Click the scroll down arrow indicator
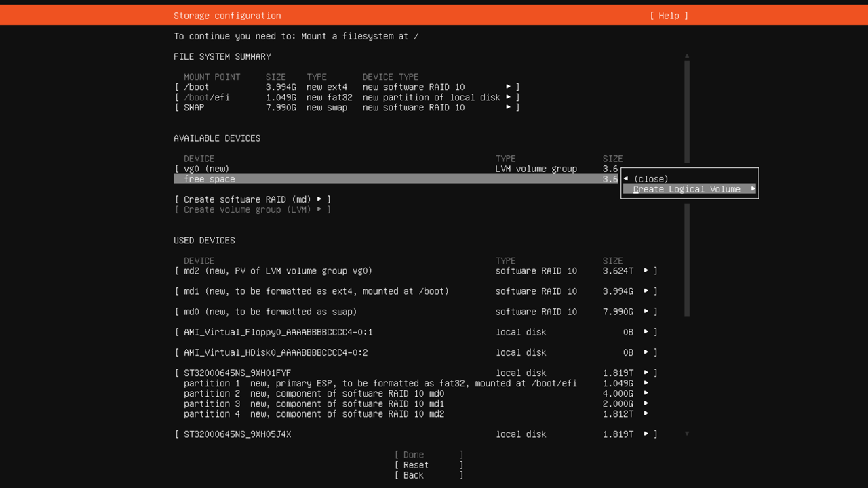This screenshot has width=868, height=488. click(687, 434)
